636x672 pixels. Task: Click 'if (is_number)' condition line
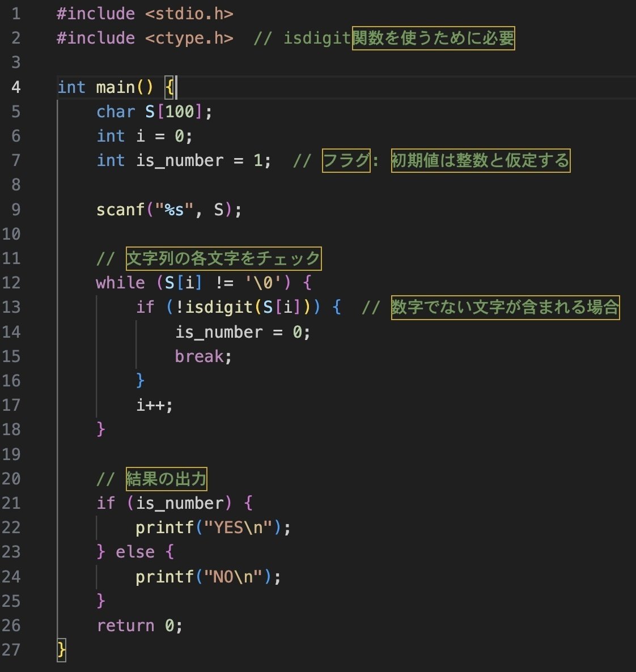[175, 503]
